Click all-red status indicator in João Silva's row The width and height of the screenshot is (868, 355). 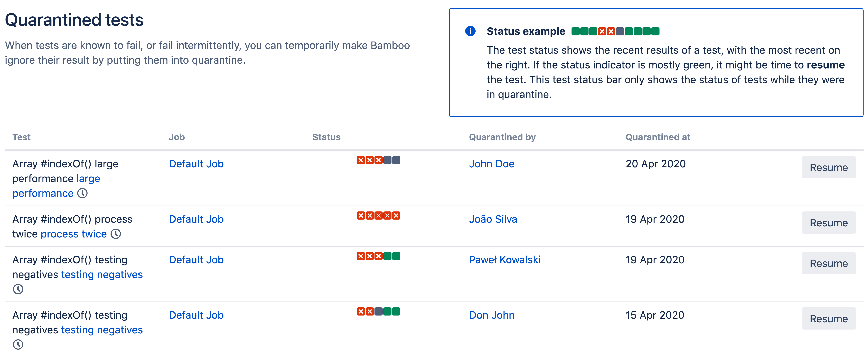[x=378, y=215]
